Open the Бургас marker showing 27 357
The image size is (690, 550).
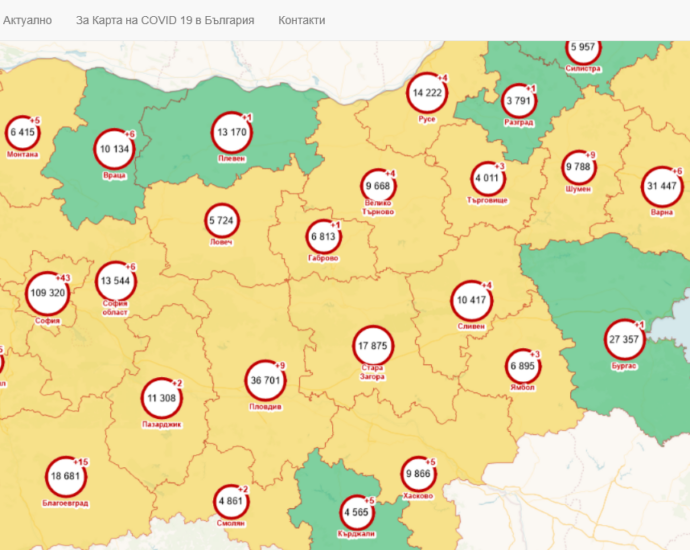point(624,340)
